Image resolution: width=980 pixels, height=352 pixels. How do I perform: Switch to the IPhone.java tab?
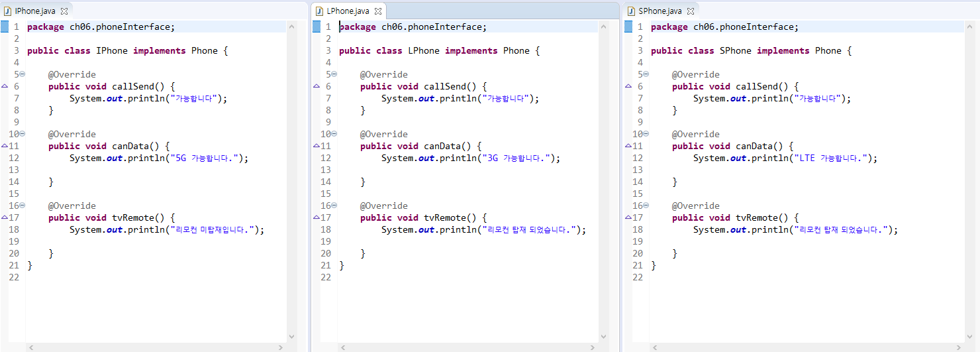pos(35,11)
